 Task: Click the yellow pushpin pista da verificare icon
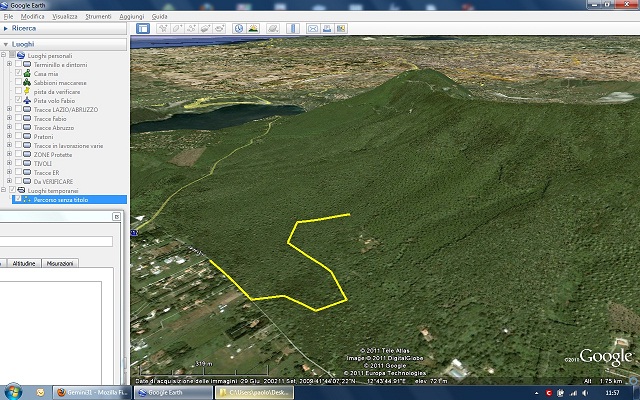point(27,91)
